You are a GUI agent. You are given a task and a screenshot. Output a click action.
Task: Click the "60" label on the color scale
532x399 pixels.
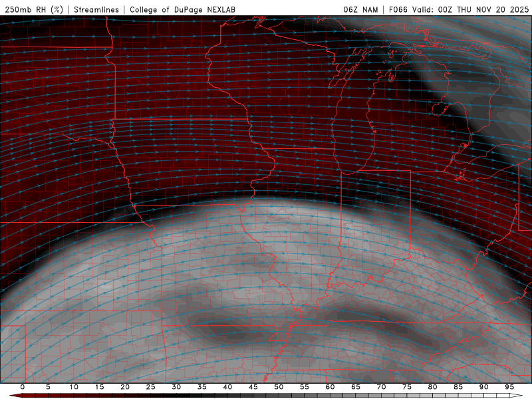[x=330, y=387]
